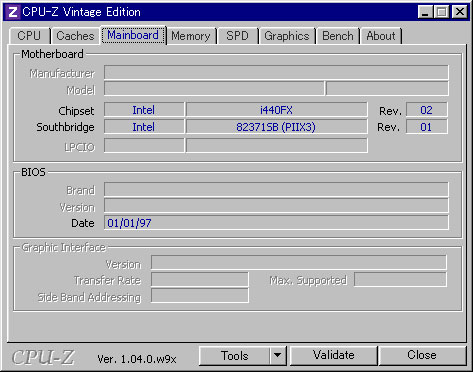Click the Chipset Rev. 02 field

[426, 110]
